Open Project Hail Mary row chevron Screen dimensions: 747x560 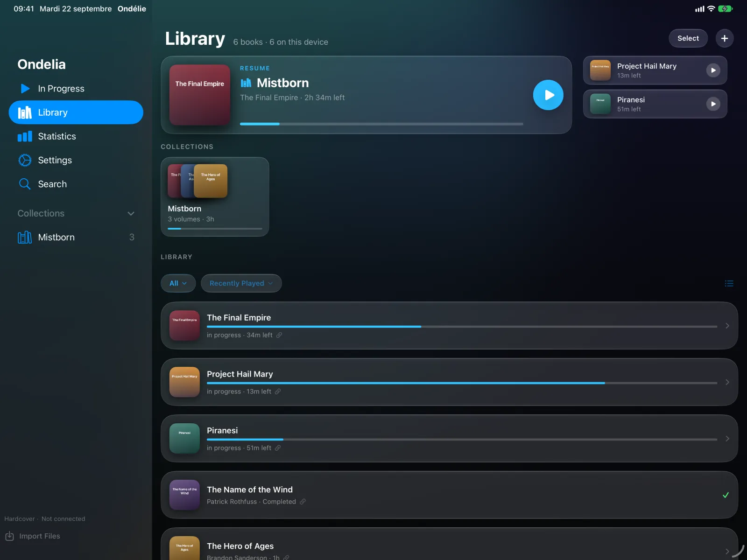click(x=727, y=382)
